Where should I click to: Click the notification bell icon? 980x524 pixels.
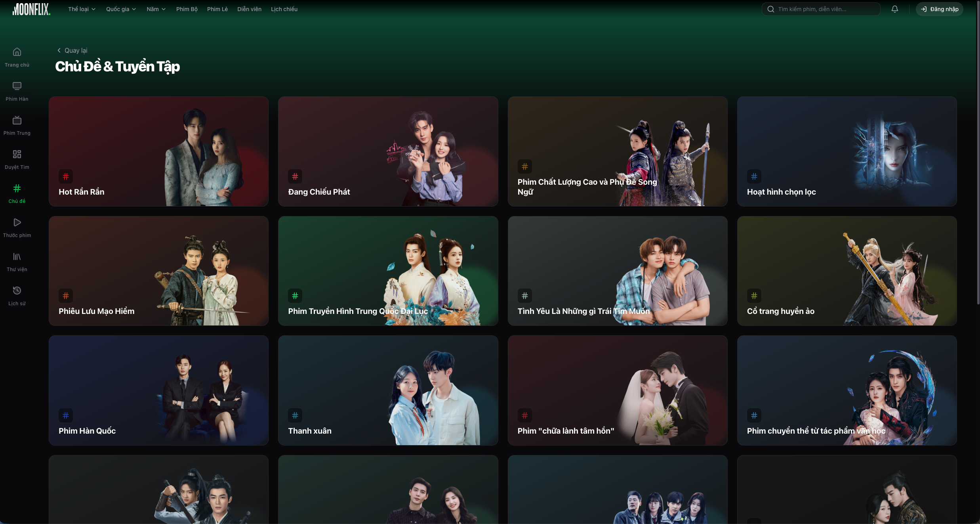(x=895, y=9)
